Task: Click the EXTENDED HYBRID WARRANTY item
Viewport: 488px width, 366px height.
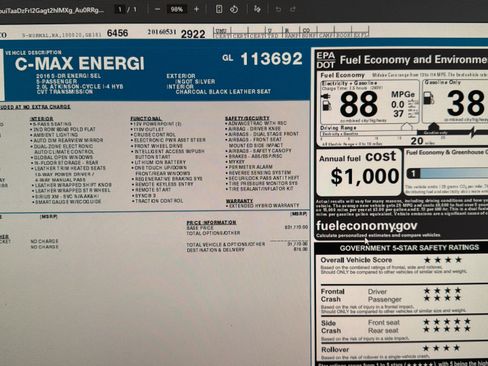Action: pyautogui.click(x=264, y=206)
